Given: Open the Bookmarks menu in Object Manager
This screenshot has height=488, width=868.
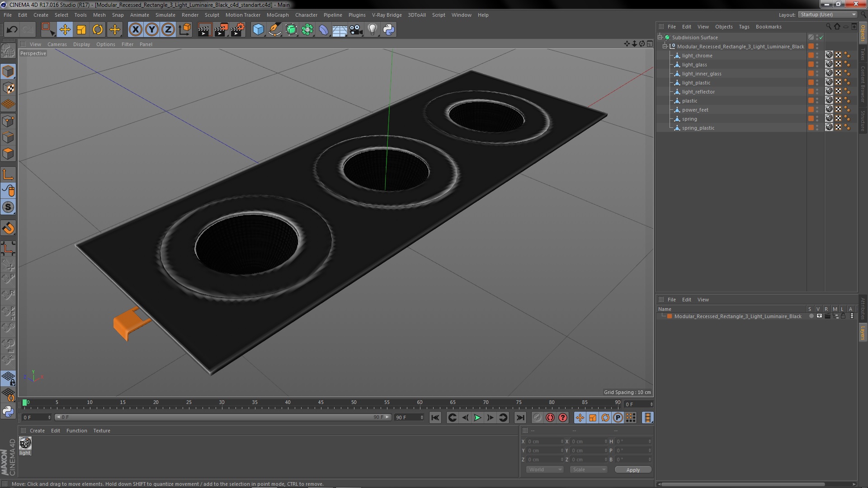Looking at the screenshot, I should click(768, 27).
